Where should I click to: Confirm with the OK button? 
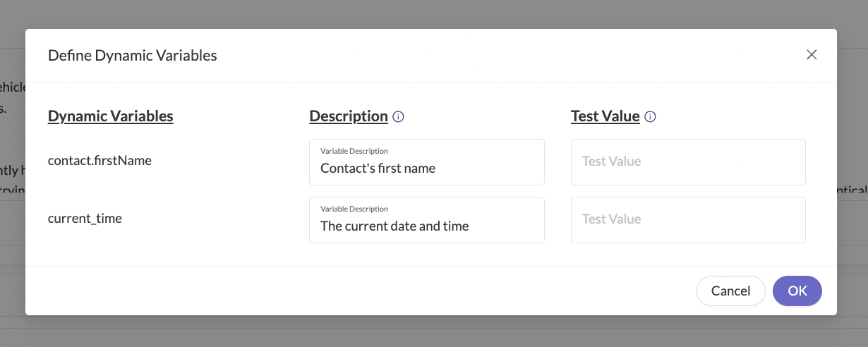tap(797, 291)
